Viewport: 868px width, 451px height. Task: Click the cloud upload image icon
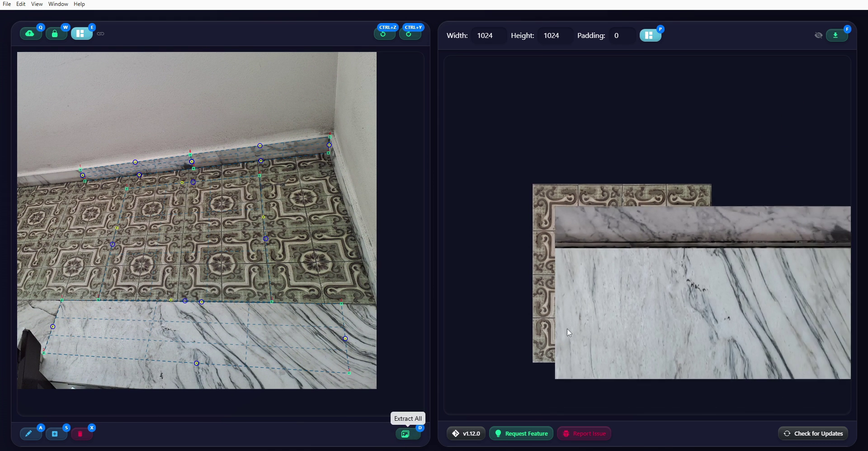tap(30, 33)
